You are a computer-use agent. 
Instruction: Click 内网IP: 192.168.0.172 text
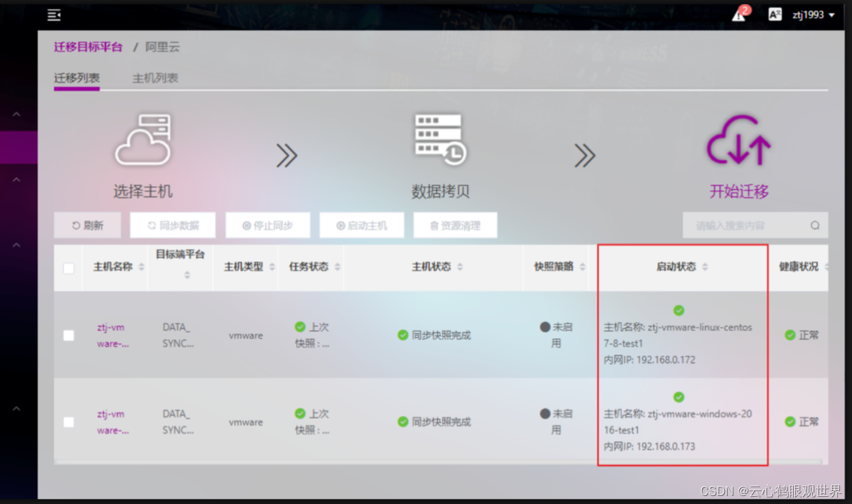(x=649, y=360)
